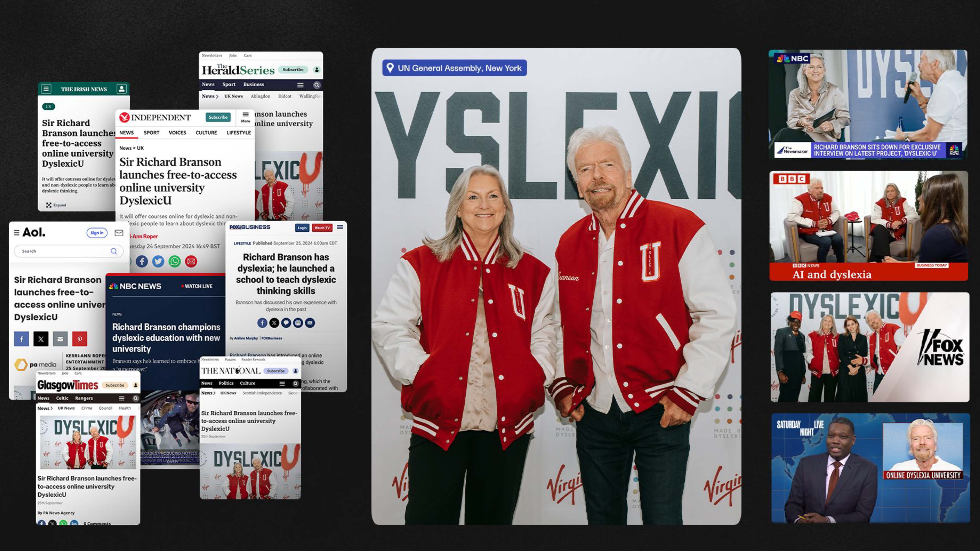This screenshot has height=551, width=980.
Task: Click Aol Sign in button
Action: [x=97, y=233]
